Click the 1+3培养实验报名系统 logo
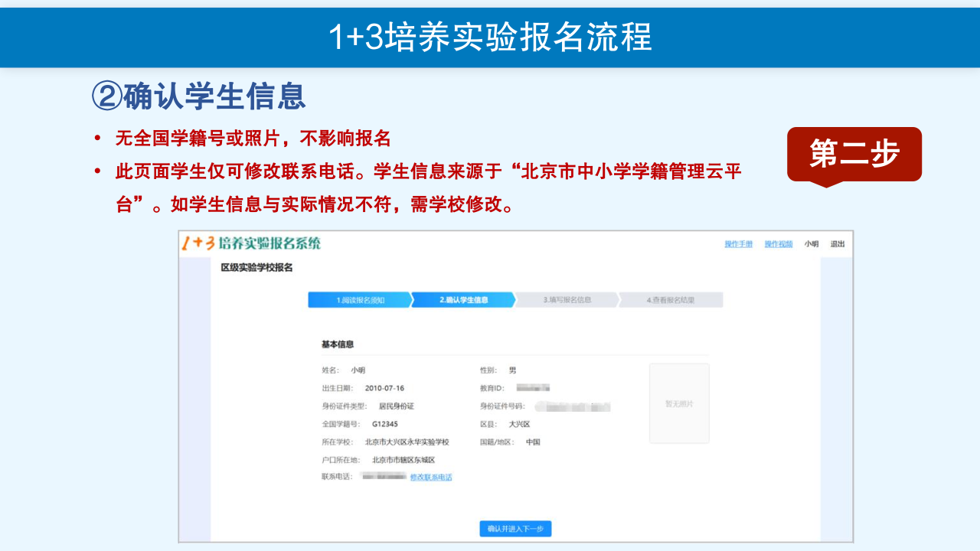Viewport: 980px width, 551px height. [x=252, y=243]
